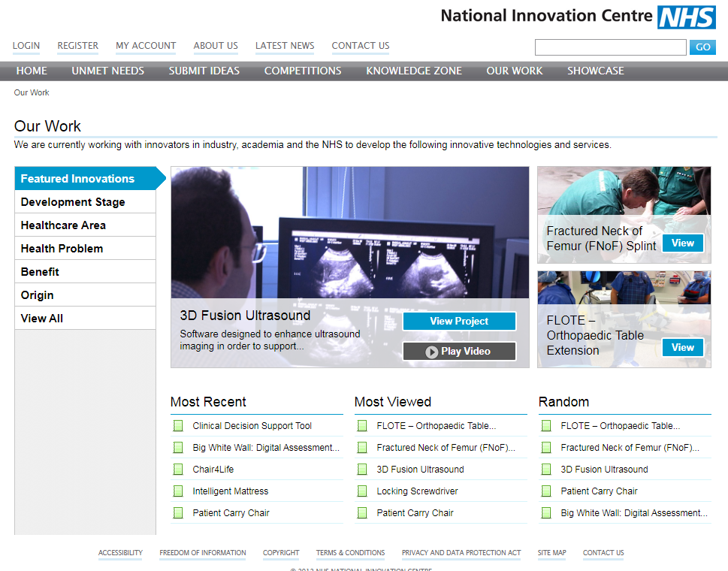Open Knowledge Zone menu item
Image resolution: width=728 pixels, height=571 pixels.
414,71
